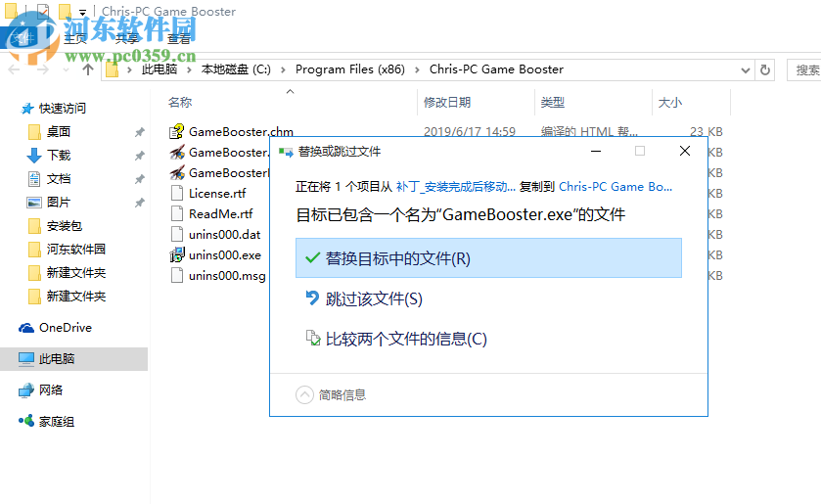The width and height of the screenshot is (821, 504).
Task: Close the replace or skip files dialog
Action: (684, 151)
